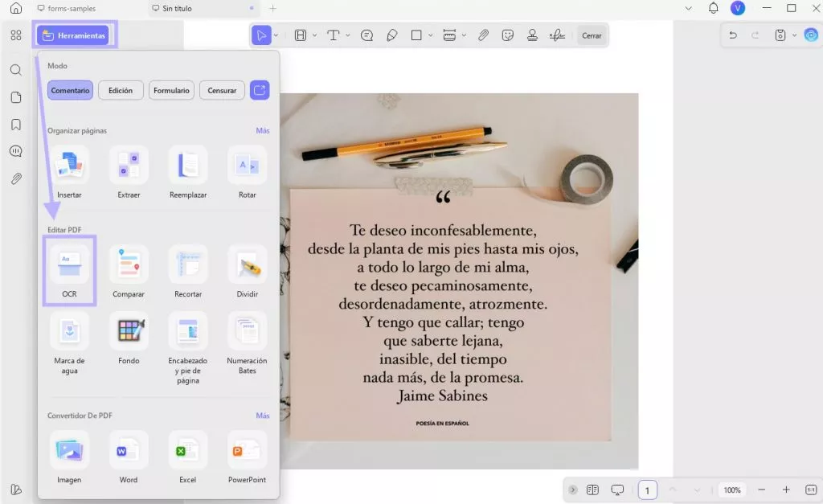Expand the save options dropdown arrow
823x504 pixels.
[x=794, y=35]
